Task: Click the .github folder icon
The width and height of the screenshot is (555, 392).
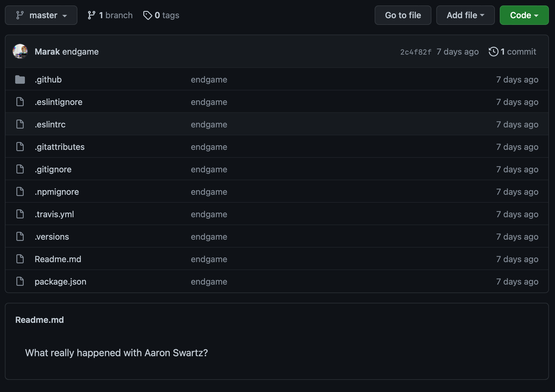Action: click(x=20, y=79)
